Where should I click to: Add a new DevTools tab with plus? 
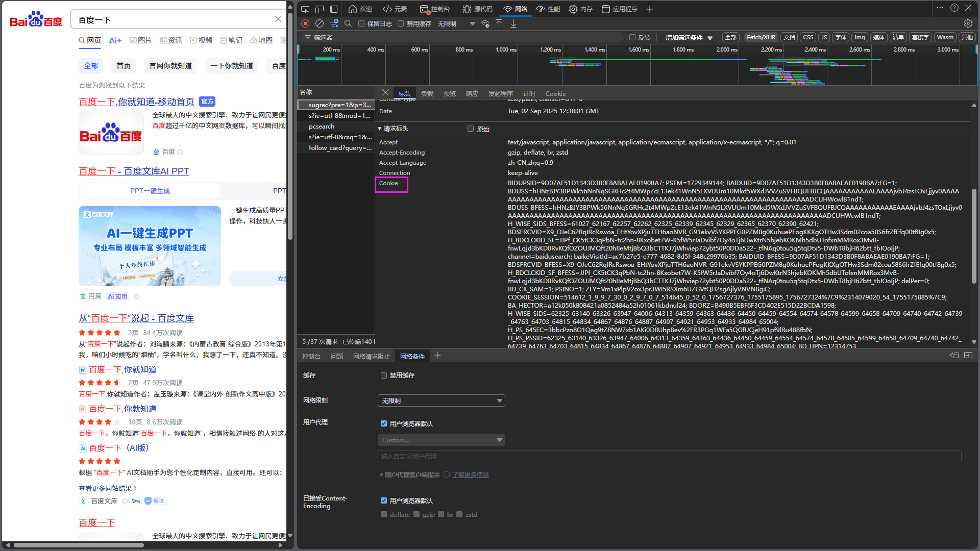click(650, 9)
